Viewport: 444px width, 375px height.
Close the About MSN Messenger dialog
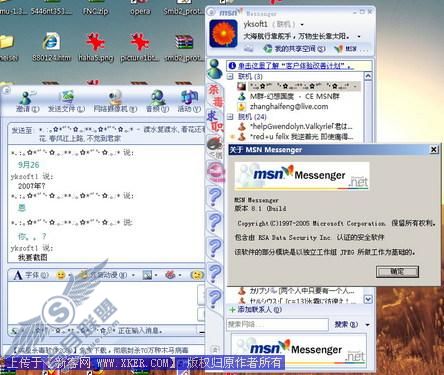(434, 149)
